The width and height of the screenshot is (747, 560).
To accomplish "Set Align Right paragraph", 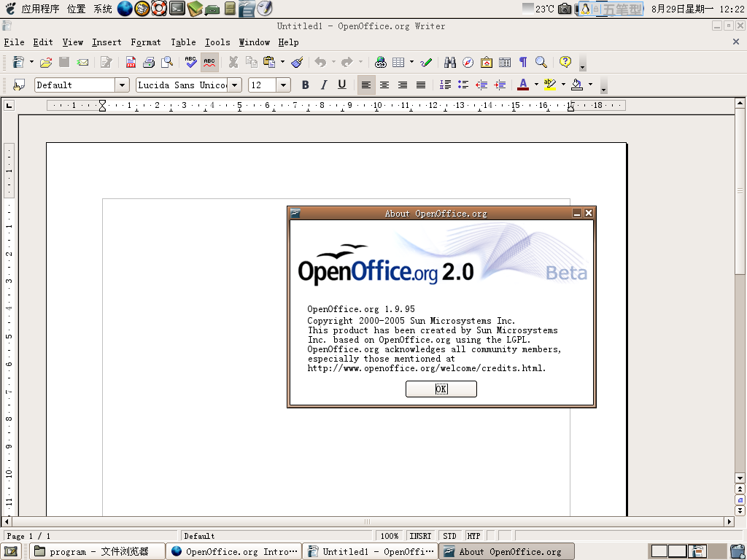I will tap(403, 85).
